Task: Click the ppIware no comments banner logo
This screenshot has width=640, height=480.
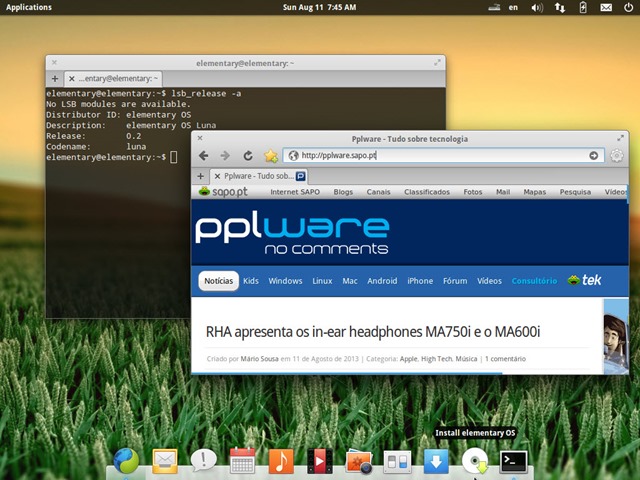Action: click(292, 232)
